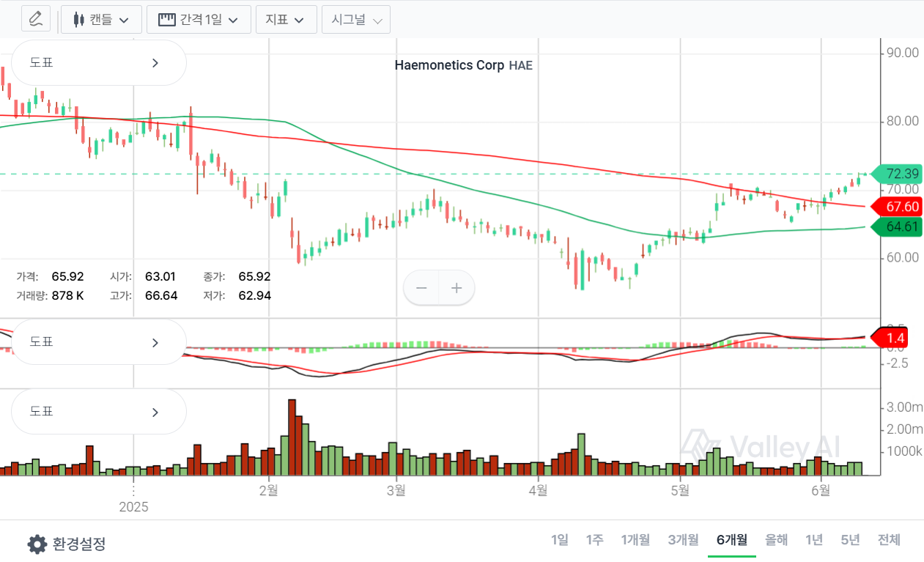The width and height of the screenshot is (924, 562).
Task: Click the green 64.61 moving average label
Action: click(x=896, y=227)
